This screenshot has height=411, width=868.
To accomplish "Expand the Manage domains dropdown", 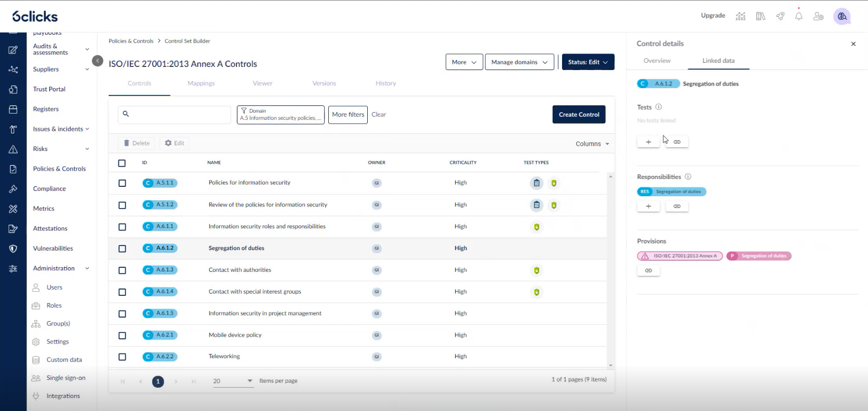I will (x=519, y=62).
